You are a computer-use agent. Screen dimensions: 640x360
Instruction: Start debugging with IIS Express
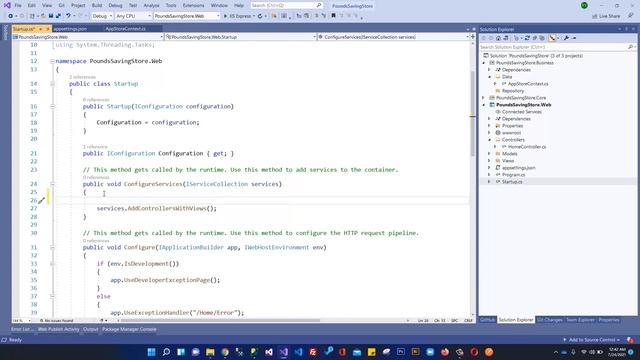[237, 16]
